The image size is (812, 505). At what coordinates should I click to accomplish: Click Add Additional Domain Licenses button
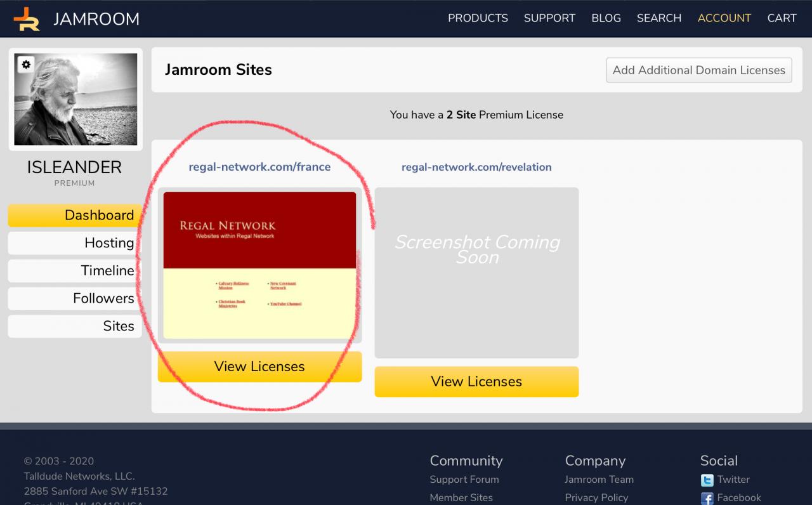pos(699,70)
